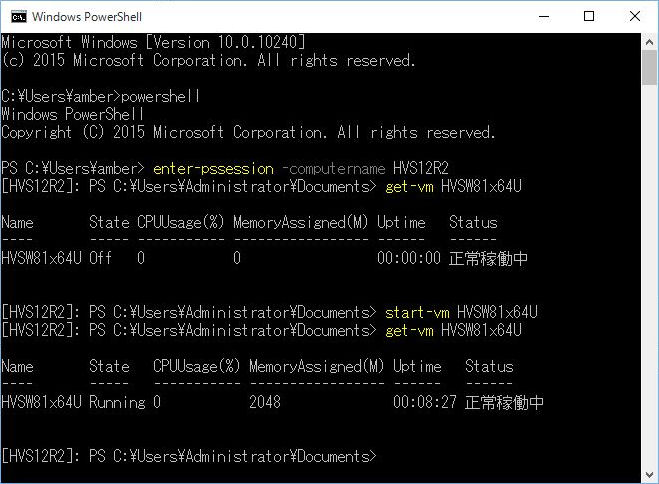659x484 pixels.
Task: Minimize the Windows PowerShell window
Action: 544,17
